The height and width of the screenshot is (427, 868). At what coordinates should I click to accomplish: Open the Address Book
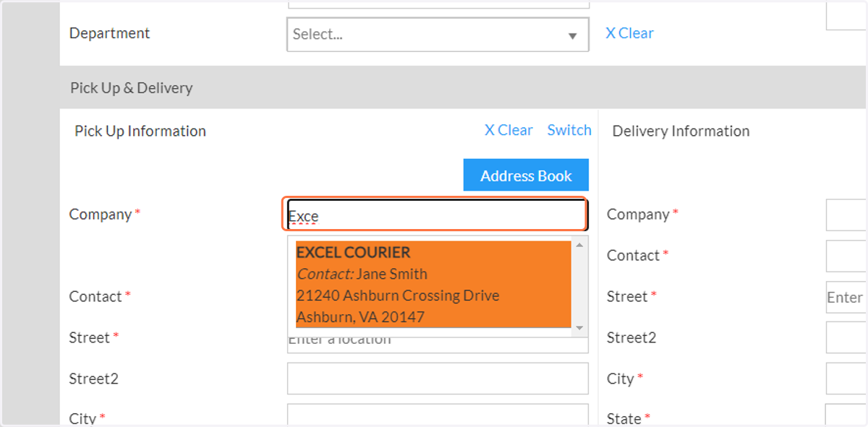[x=526, y=176]
